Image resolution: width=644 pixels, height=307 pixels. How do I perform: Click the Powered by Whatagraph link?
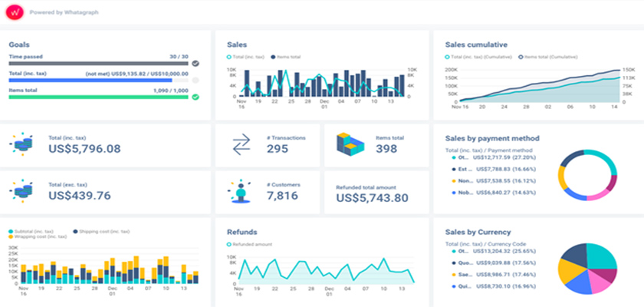(x=64, y=13)
